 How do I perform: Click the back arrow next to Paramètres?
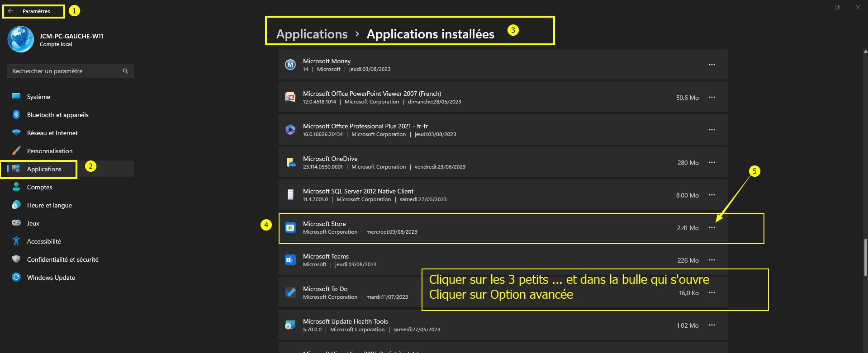(x=11, y=11)
